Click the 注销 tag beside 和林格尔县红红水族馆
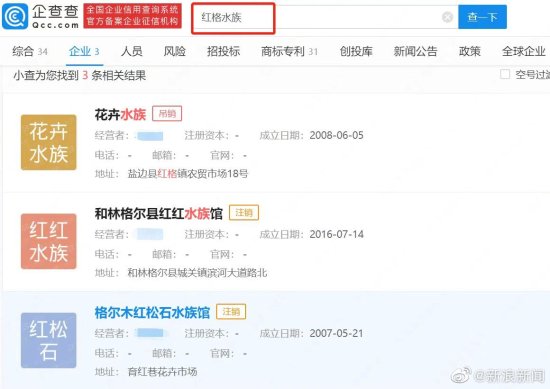The height and width of the screenshot is (389, 550). point(244,213)
